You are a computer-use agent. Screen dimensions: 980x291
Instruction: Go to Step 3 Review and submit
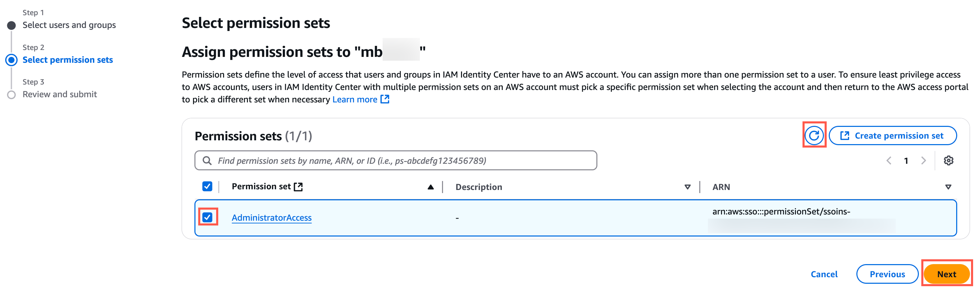coord(60,94)
